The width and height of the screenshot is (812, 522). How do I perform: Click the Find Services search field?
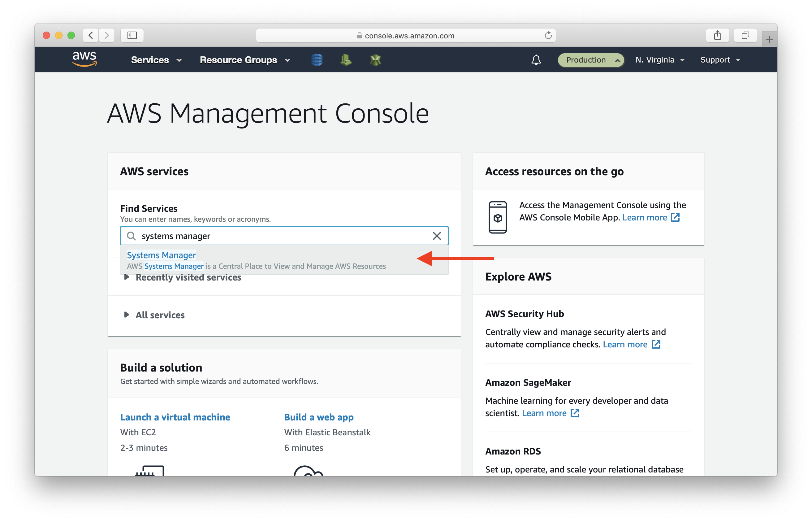[284, 236]
